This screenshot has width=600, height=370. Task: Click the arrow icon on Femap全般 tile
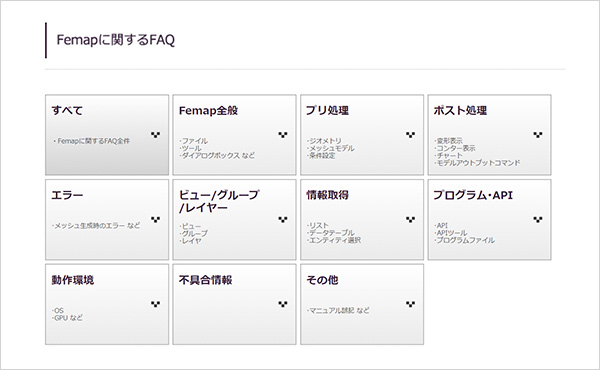click(283, 135)
